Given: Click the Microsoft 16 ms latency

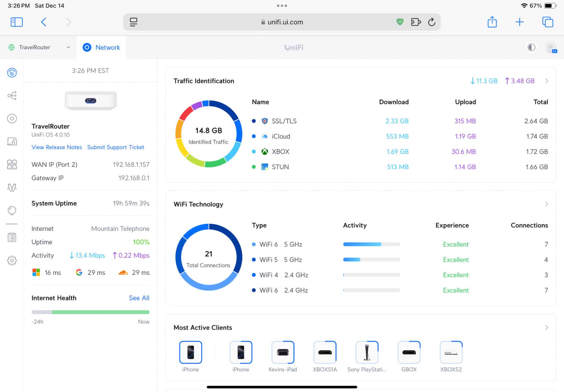Looking at the screenshot, I should point(46,272).
